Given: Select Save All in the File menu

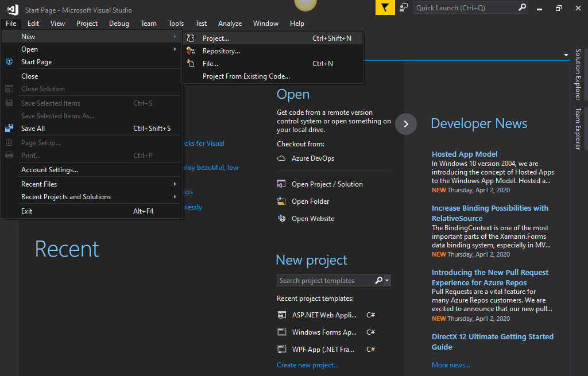Looking at the screenshot, I should click(x=92, y=128).
